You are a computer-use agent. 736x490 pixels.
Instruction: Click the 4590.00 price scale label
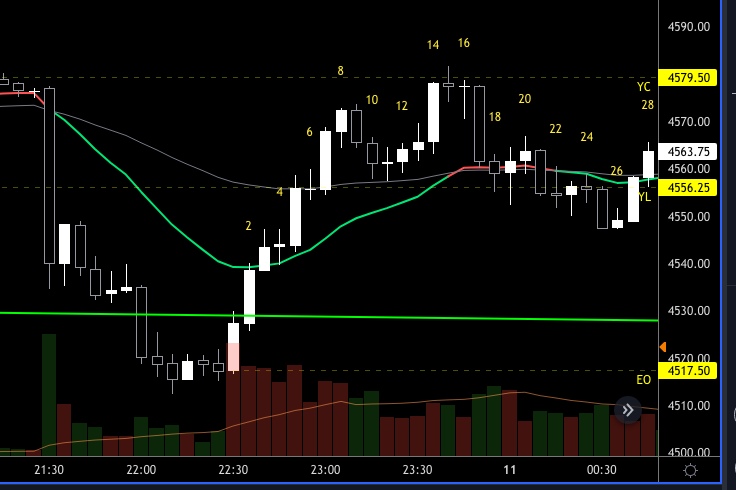point(689,27)
